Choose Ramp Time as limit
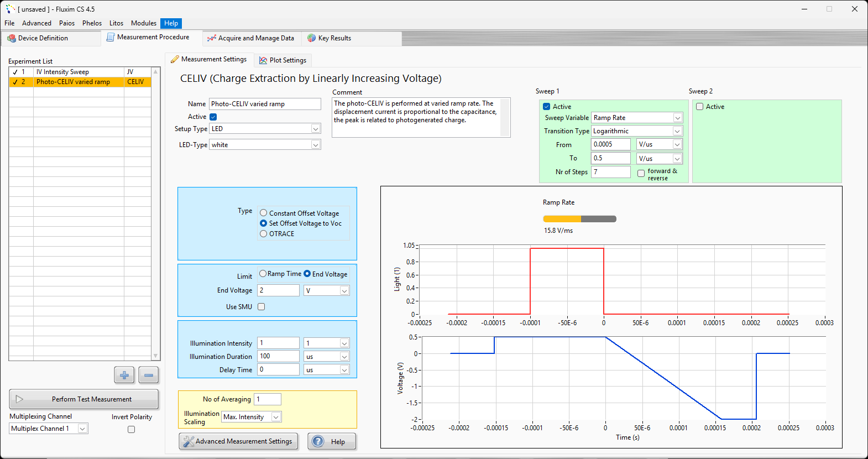The width and height of the screenshot is (868, 459). click(263, 274)
